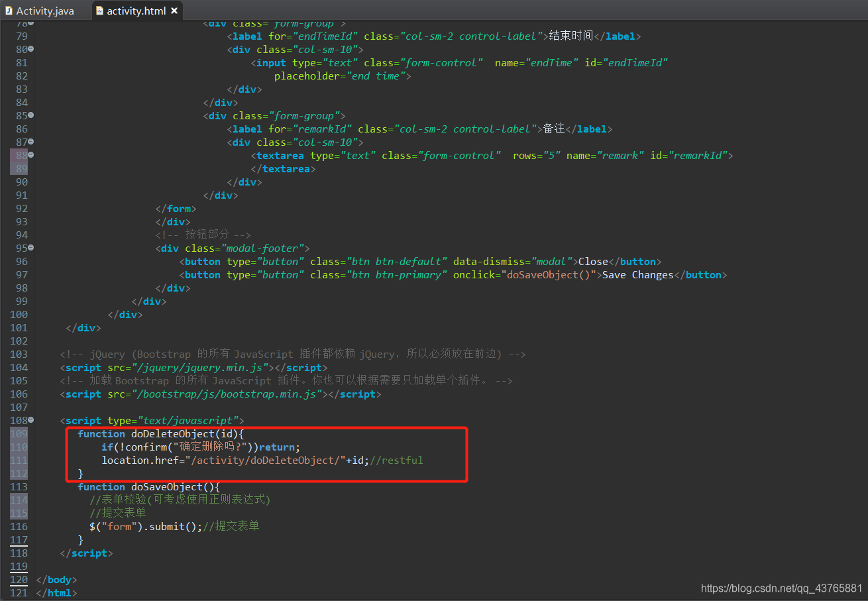Viewport: 868px width, 601px height.
Task: Collapse the modal-footer div at line 95
Action: pos(31,248)
